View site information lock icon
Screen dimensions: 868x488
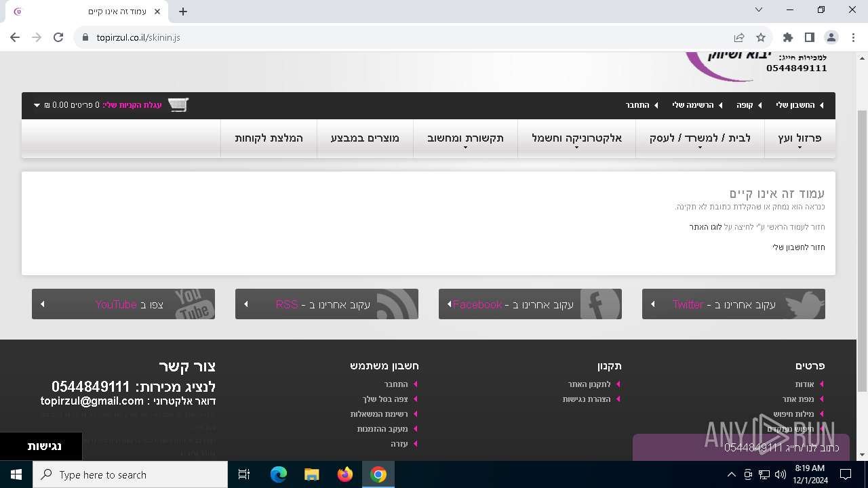(x=85, y=37)
